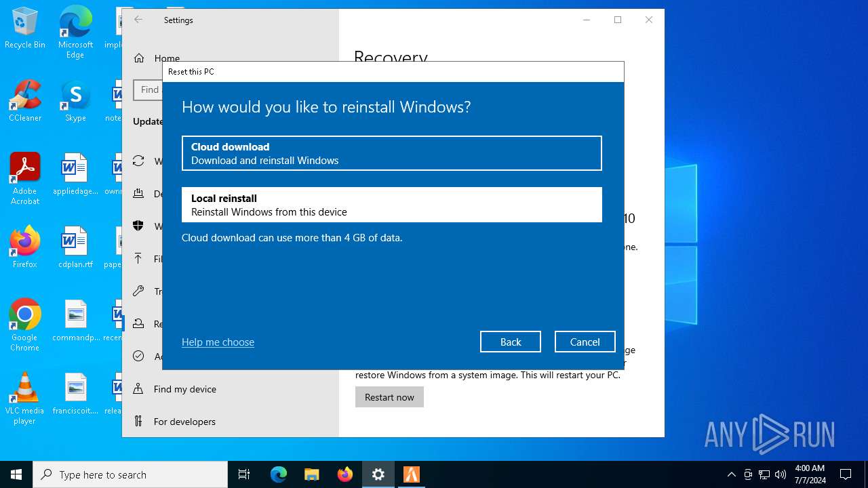Click the taskbar search box
This screenshot has height=488, width=868.
point(130,474)
